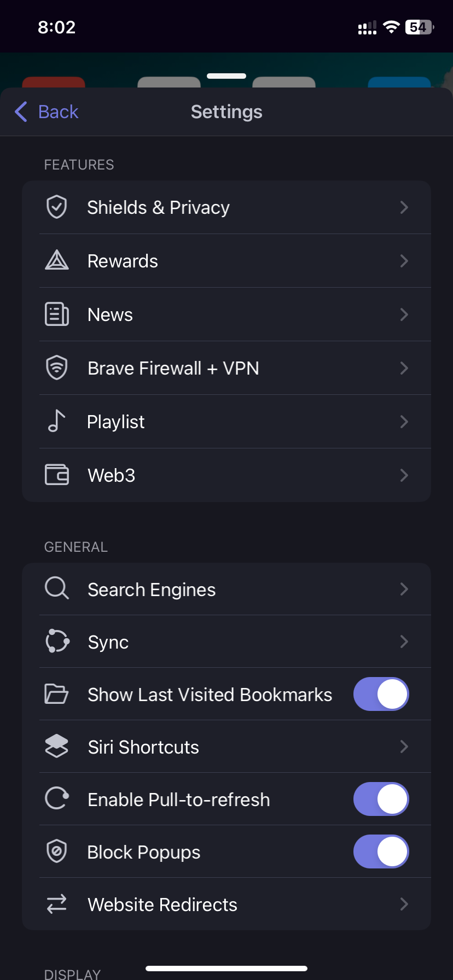453x980 pixels.
Task: Tap the Siri Shortcuts layers icon
Action: coord(56,746)
